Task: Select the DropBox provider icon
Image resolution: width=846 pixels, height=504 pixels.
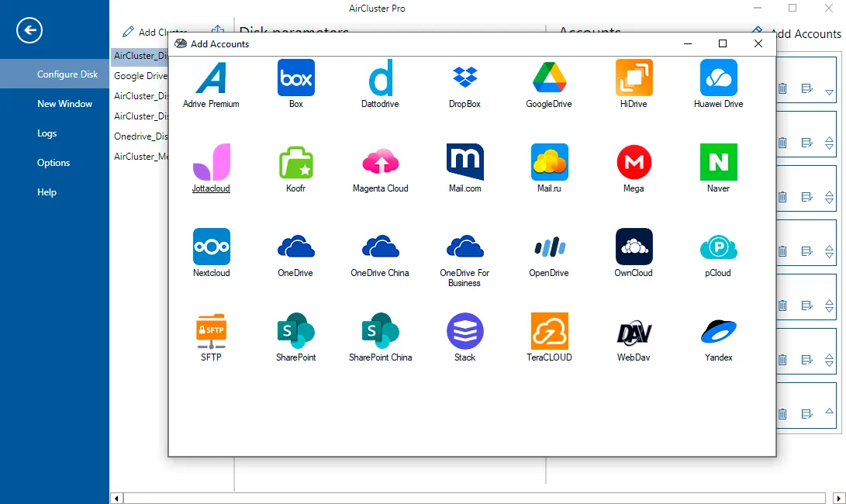Action: 464,78
